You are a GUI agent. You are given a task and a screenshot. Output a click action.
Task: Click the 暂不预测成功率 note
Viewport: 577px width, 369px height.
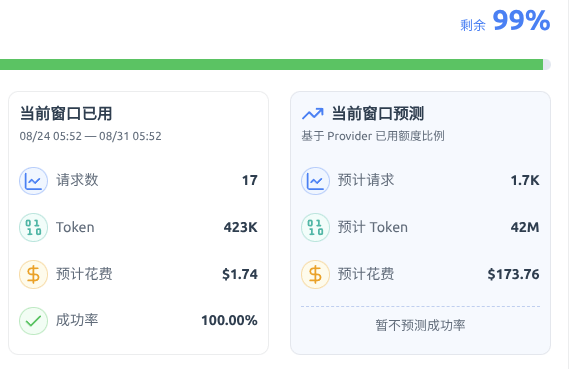[420, 325]
